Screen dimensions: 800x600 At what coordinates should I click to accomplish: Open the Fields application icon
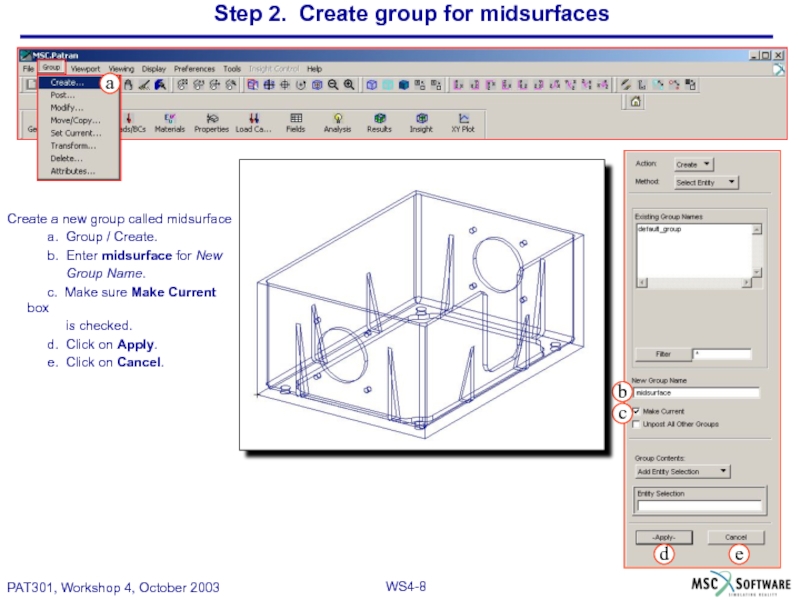[x=295, y=123]
